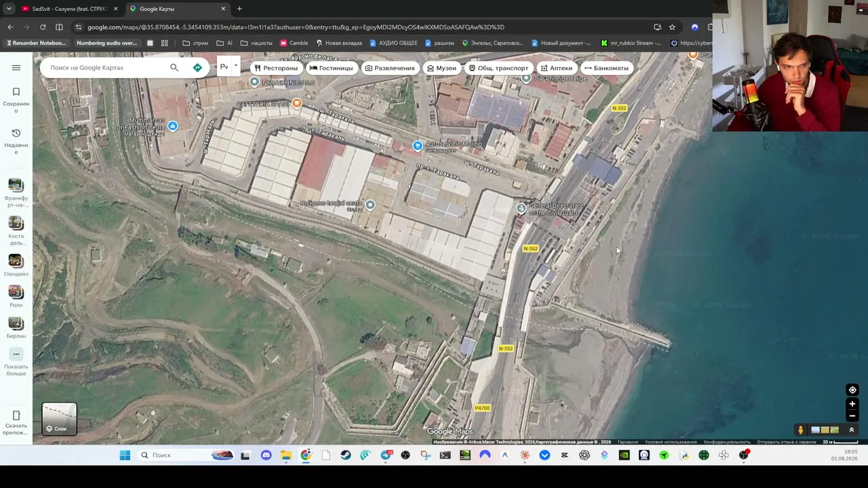Screen dimensions: 868x488
Task: Reload the page in Chrome
Action: point(43,27)
